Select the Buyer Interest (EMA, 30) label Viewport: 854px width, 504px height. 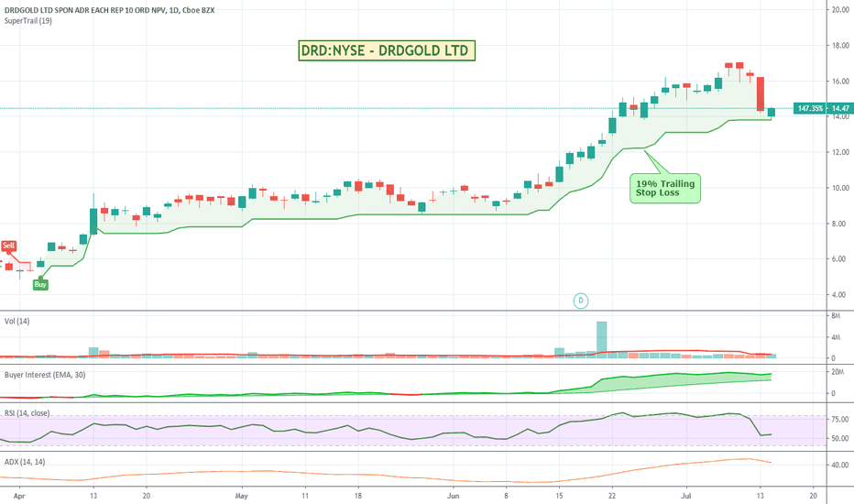click(x=45, y=375)
